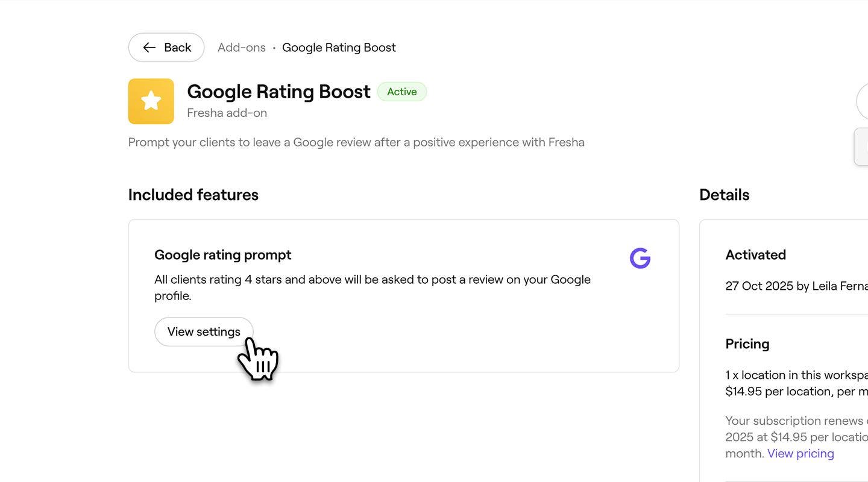This screenshot has width=868, height=482.
Task: Click the Google Rating Boost breadcrumb
Action: [339, 48]
